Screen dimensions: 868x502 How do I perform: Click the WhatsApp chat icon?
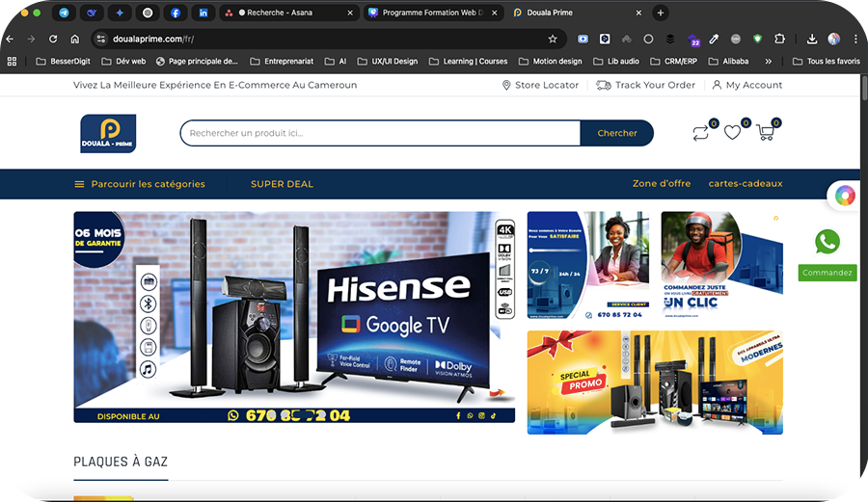pos(827,242)
